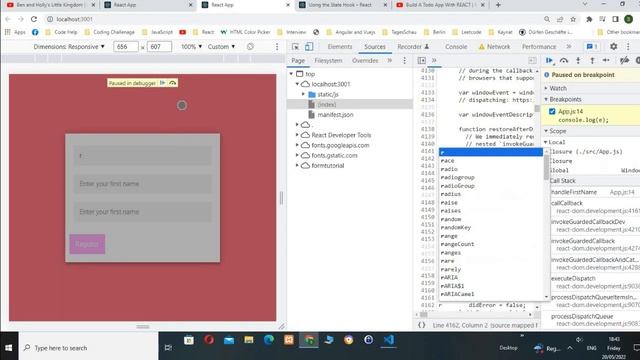Screen dimensions: 640x360
Task: Pretty print the source with braces icon
Action: pyautogui.click(x=422, y=325)
